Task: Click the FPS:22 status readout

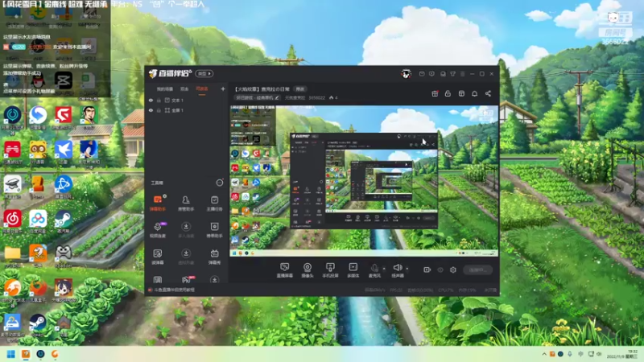Action: pyautogui.click(x=397, y=290)
